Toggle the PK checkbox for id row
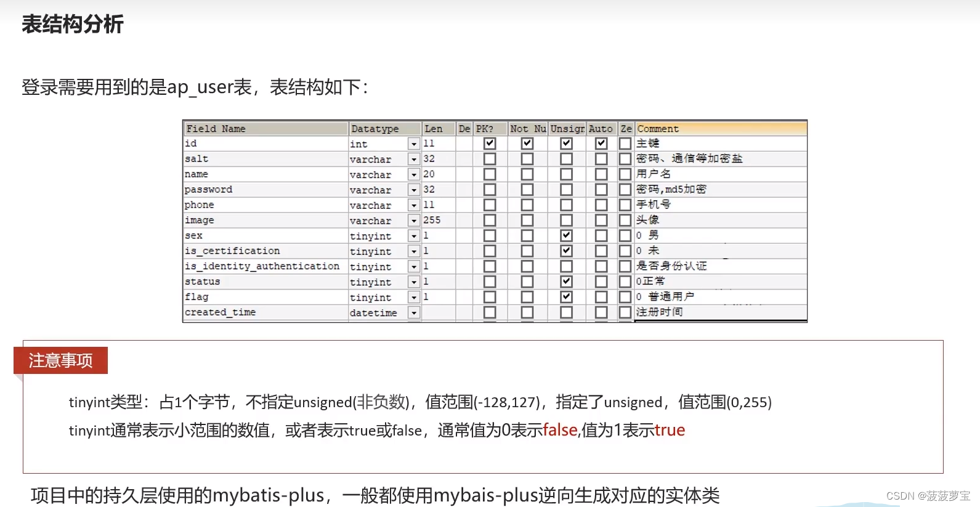Viewport: 980px width, 507px height. [x=490, y=144]
